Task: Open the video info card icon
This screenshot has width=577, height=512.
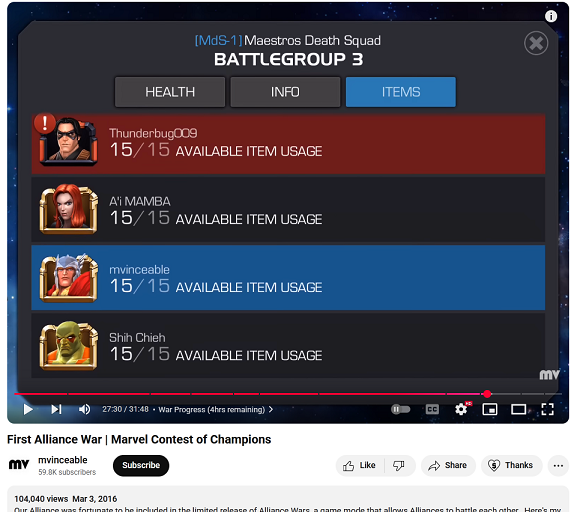Action: click(x=551, y=16)
